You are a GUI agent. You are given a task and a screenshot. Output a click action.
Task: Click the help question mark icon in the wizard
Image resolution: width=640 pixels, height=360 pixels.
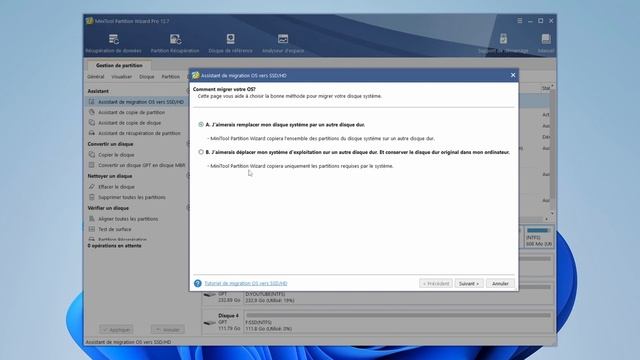(198, 283)
